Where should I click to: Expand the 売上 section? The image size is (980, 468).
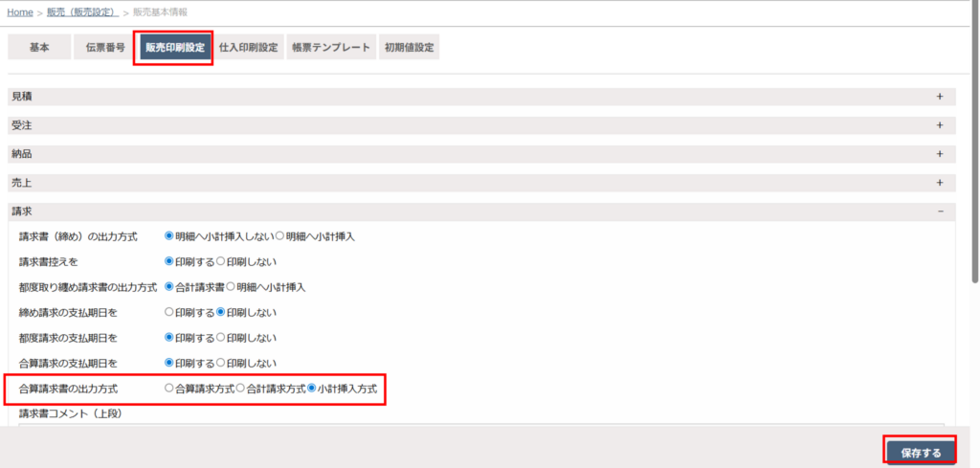(939, 183)
